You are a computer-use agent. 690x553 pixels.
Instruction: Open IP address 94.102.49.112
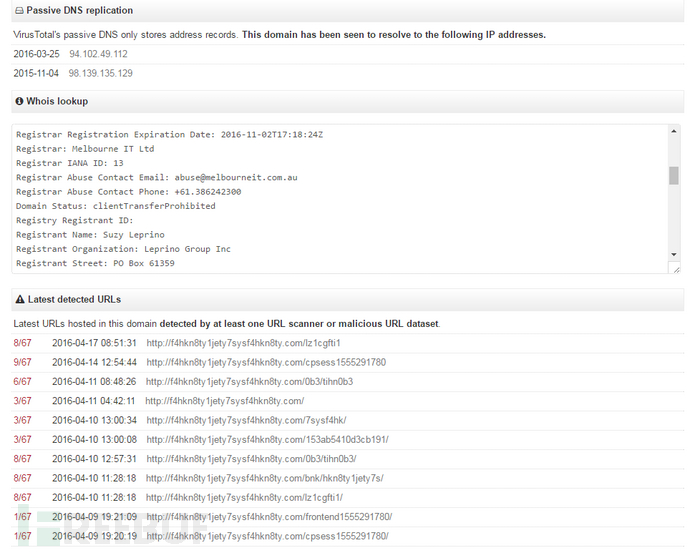click(x=98, y=54)
